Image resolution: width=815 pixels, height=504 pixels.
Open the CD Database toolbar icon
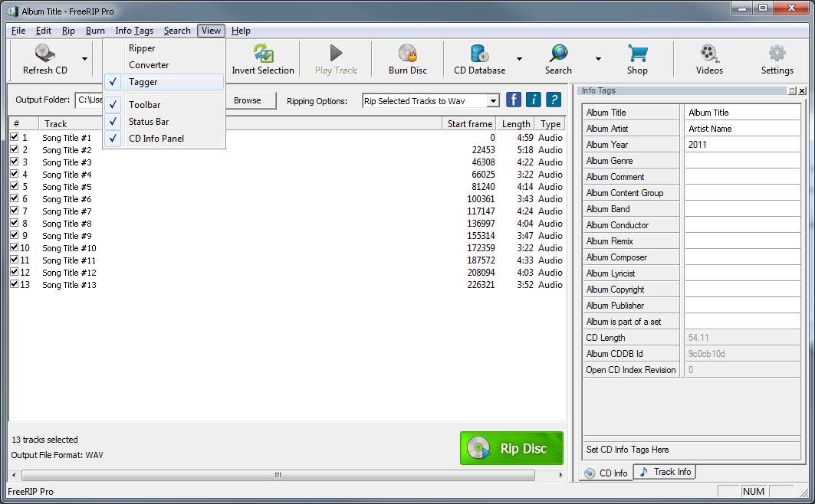479,53
